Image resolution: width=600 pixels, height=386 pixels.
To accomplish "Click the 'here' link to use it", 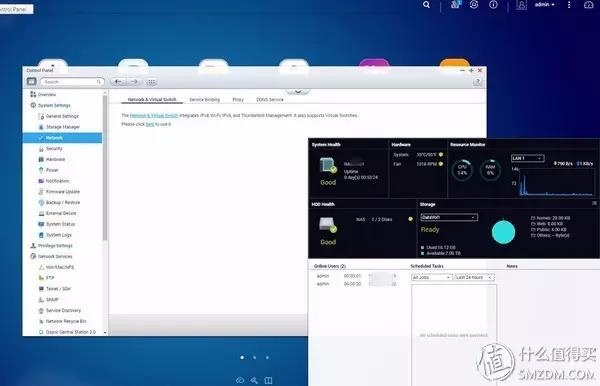I will pos(150,124).
